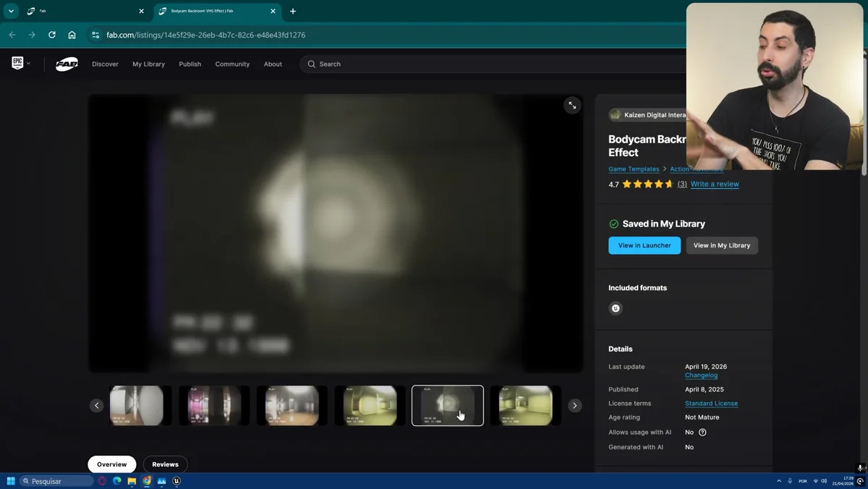Click the right arrow to browse more thumbnails
Image resolution: width=868 pixels, height=489 pixels.
574,405
